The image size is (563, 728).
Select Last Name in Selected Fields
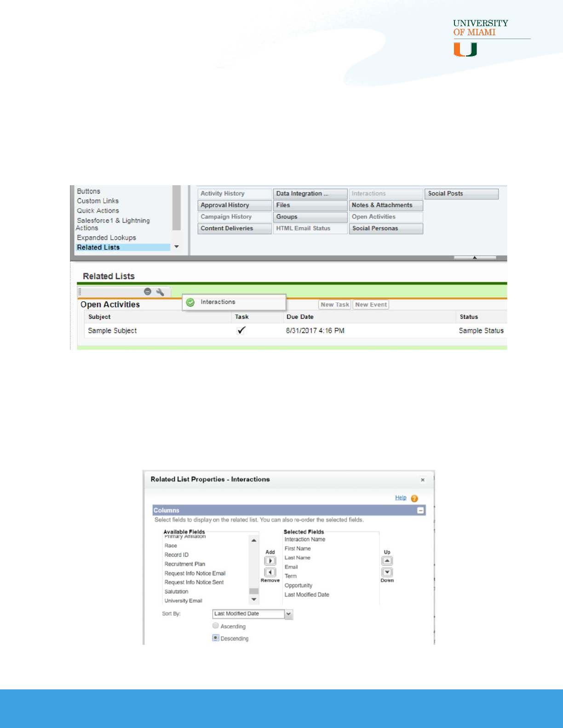(298, 558)
